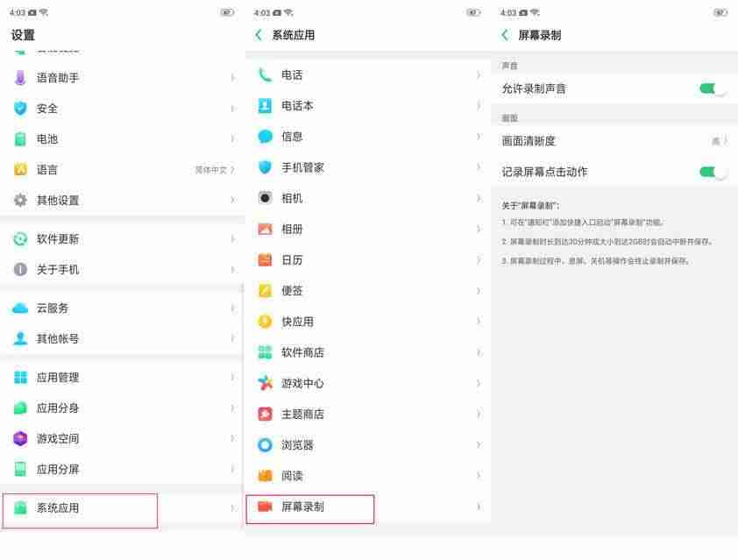Tap the 快应用 icon
Image resolution: width=738 pixels, height=560 pixels.
[265, 322]
